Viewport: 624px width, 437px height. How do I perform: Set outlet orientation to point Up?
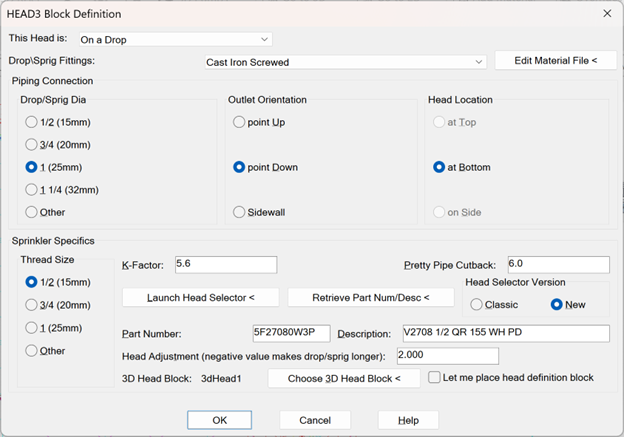pyautogui.click(x=240, y=122)
